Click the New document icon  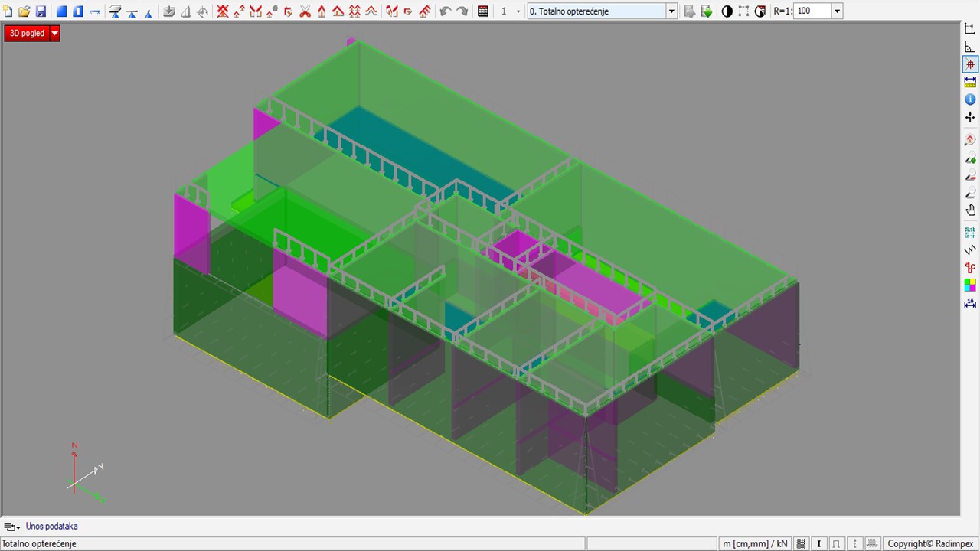click(8, 11)
